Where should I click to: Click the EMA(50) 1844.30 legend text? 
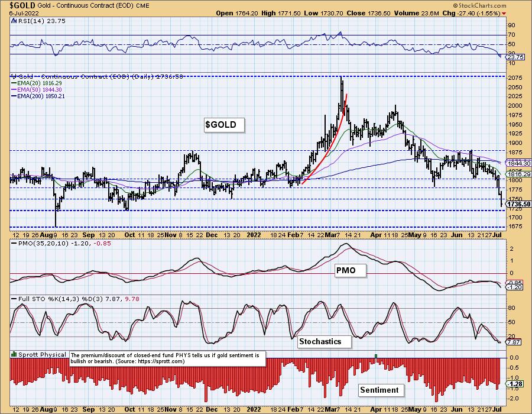click(40, 89)
